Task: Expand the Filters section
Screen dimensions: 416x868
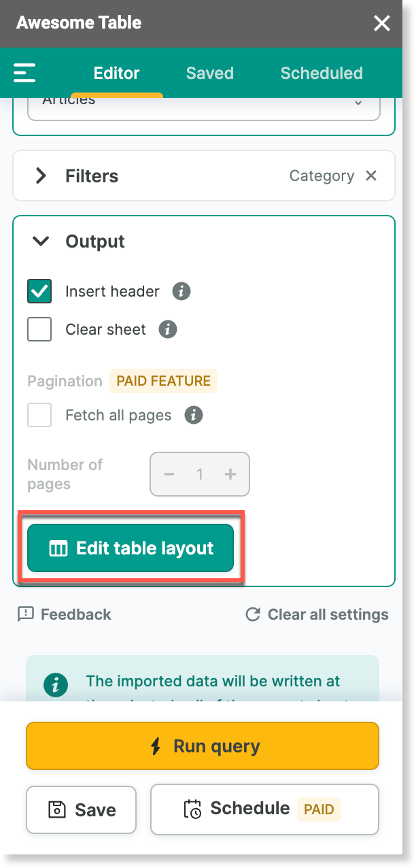Action: point(41,176)
